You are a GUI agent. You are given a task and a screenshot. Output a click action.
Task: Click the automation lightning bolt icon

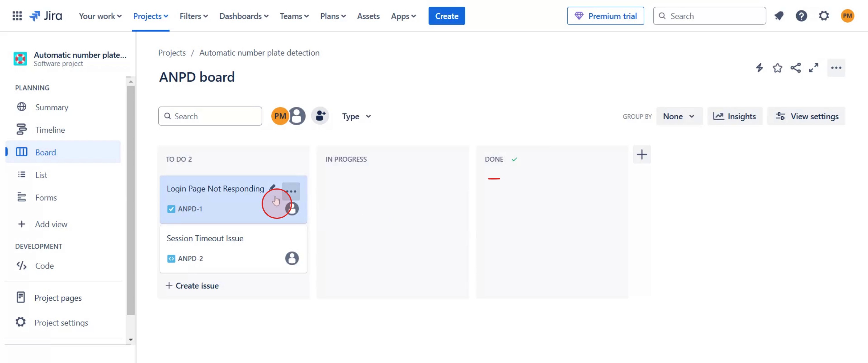(x=759, y=68)
